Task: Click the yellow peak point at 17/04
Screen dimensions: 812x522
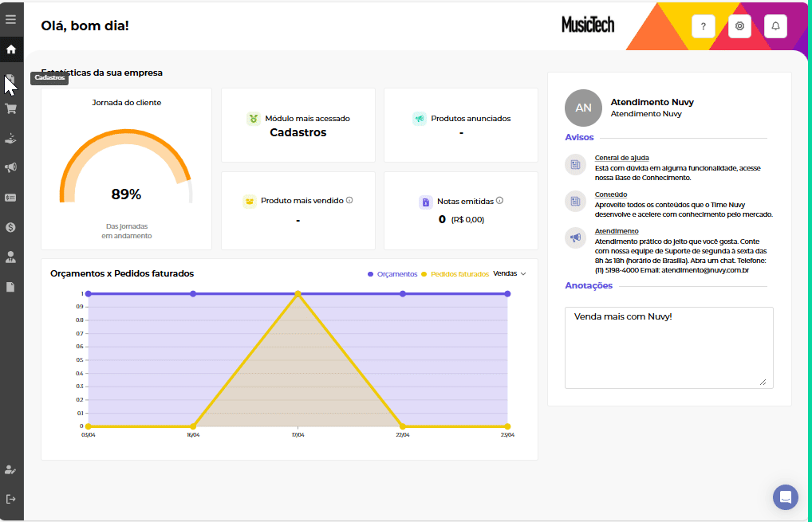Action: coord(298,294)
